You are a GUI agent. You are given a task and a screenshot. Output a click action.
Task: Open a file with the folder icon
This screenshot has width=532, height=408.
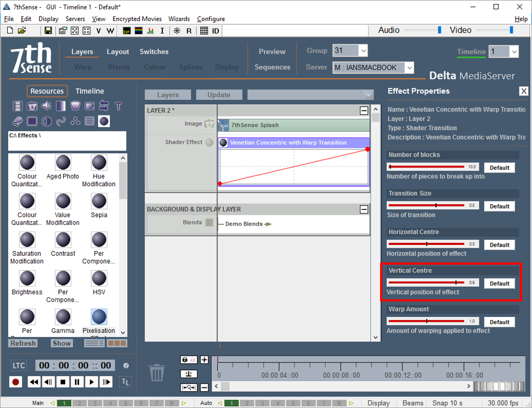[22, 31]
